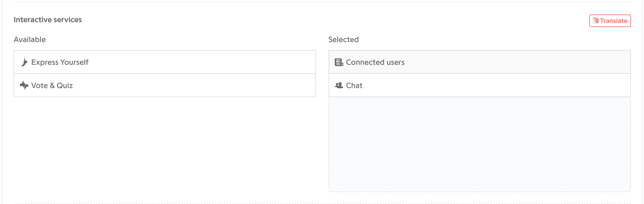Click the Selected column heading
Screen dimensions: 644x204
click(x=343, y=39)
